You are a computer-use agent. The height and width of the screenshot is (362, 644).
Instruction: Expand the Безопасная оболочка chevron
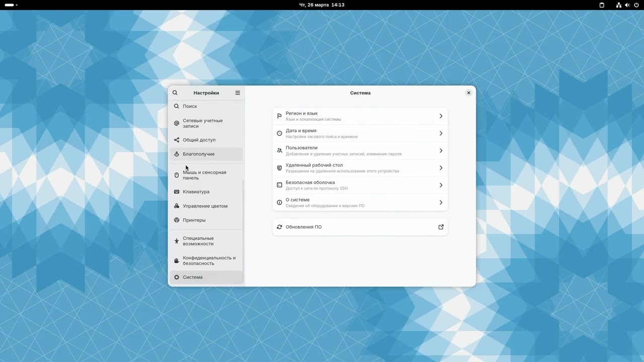pos(441,185)
